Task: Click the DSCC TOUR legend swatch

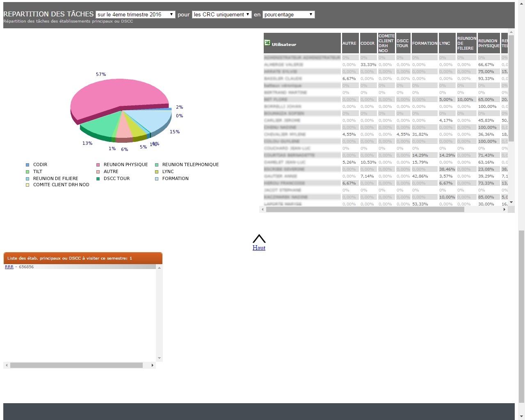Action: tap(98, 179)
